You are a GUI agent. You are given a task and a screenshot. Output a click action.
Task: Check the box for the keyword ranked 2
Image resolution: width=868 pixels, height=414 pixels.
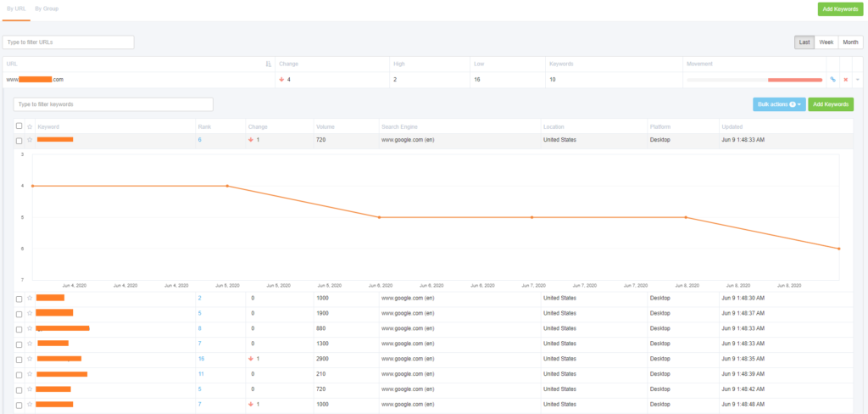[x=19, y=299]
